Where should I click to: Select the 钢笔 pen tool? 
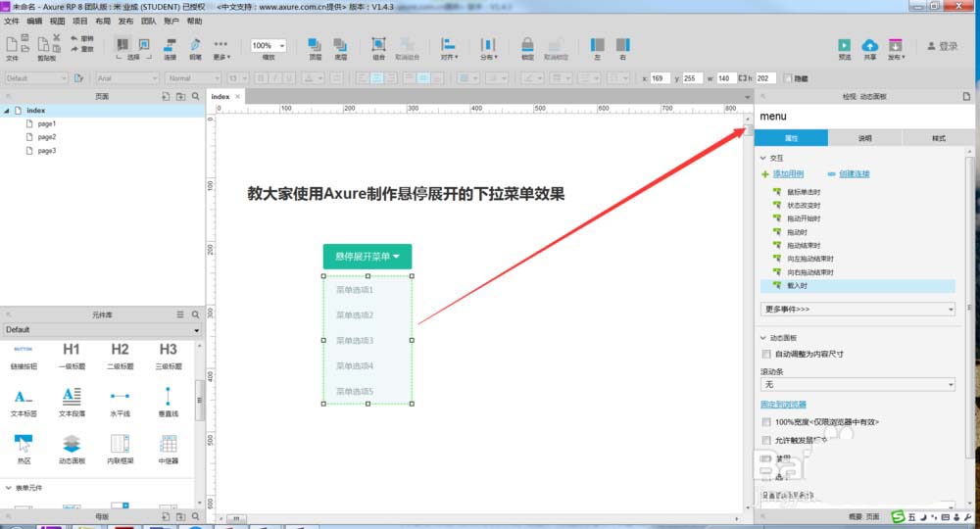pyautogui.click(x=196, y=45)
